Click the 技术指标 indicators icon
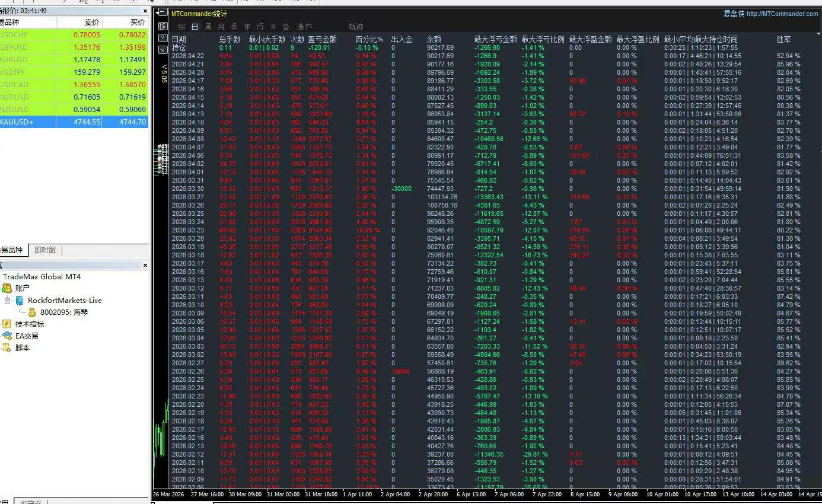The height and width of the screenshot is (504, 822). (7, 324)
